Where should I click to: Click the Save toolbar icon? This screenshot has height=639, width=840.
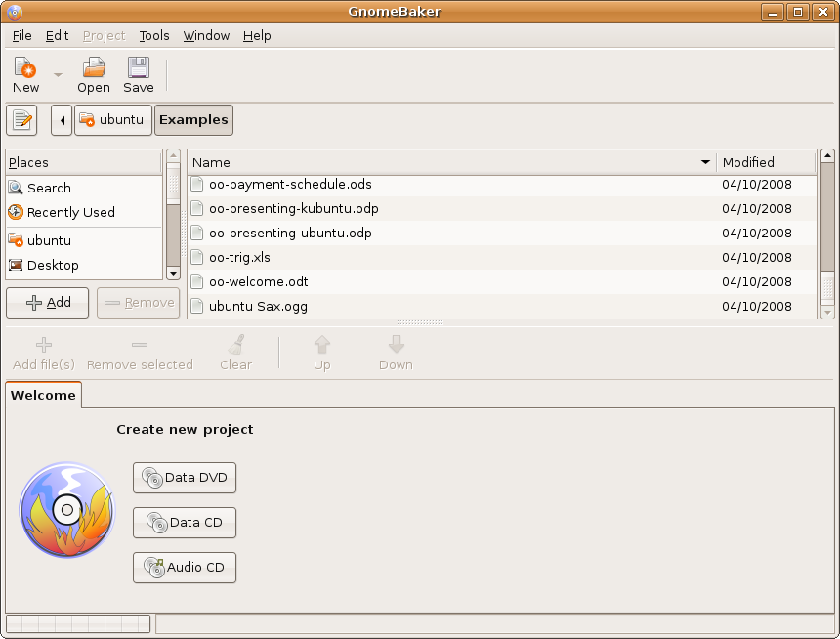[x=138, y=74]
